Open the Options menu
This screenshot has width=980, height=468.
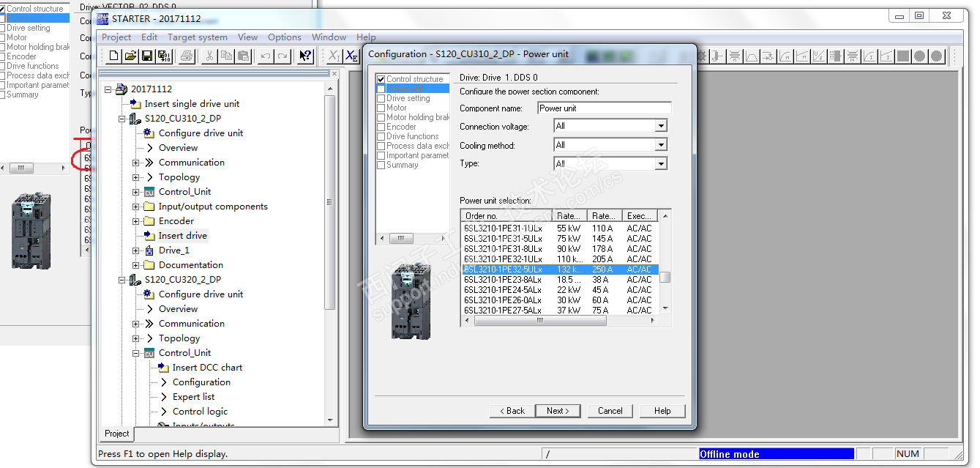coord(284,37)
